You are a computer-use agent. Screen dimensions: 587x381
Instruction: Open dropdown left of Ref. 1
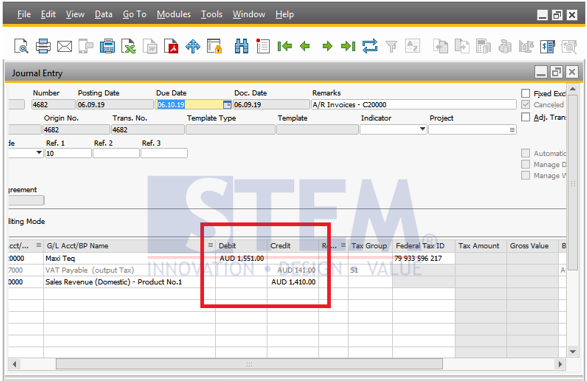tap(39, 153)
